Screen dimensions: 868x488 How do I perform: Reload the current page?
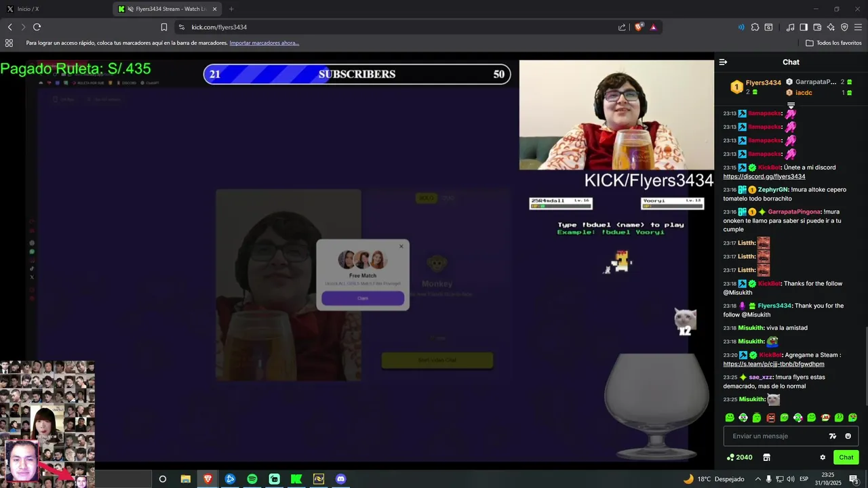point(37,27)
